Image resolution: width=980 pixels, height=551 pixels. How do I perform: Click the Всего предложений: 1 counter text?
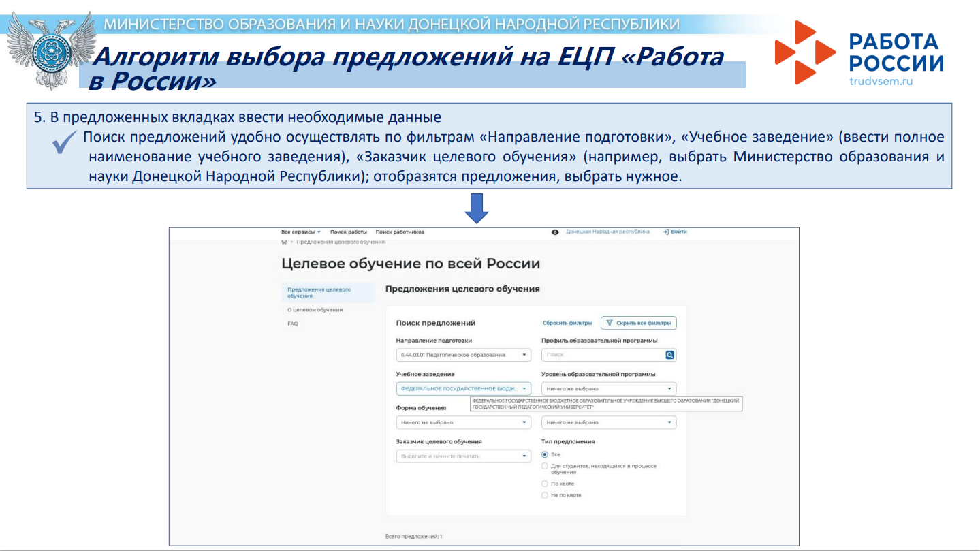(x=413, y=537)
